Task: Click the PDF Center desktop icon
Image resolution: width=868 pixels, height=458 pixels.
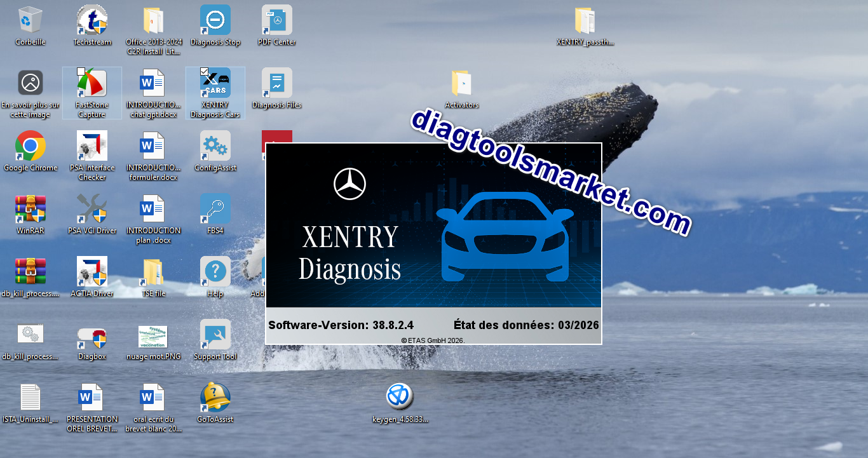Action: pos(277,20)
